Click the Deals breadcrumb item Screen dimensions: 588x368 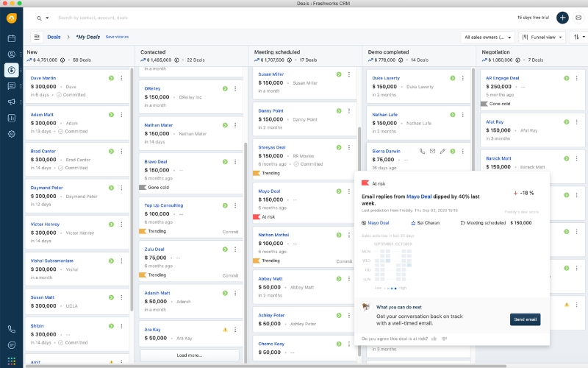click(54, 36)
